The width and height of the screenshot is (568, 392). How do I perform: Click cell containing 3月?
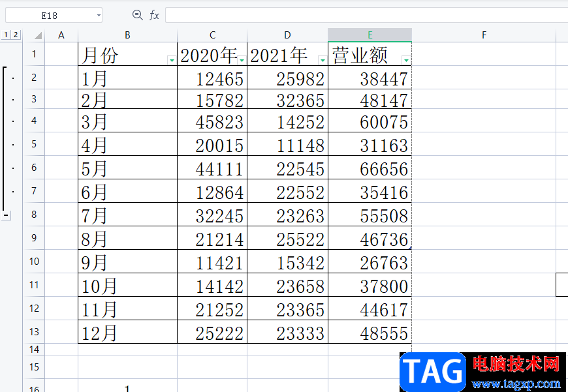127,121
